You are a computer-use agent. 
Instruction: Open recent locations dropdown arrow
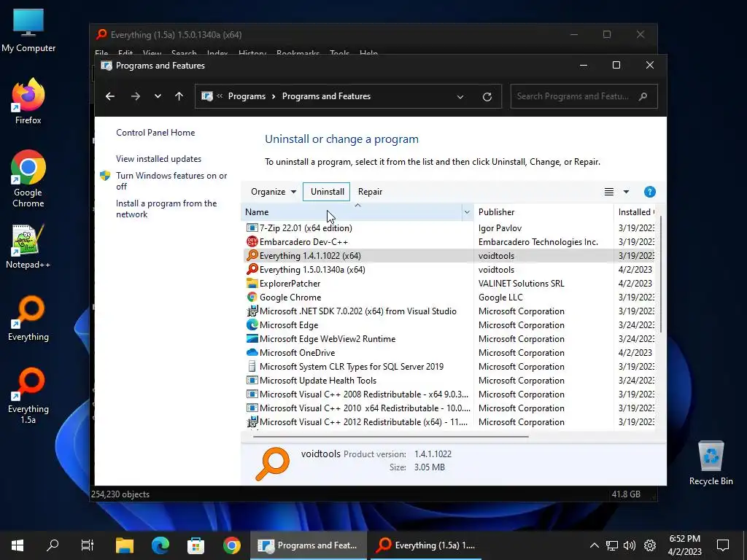[x=158, y=96]
